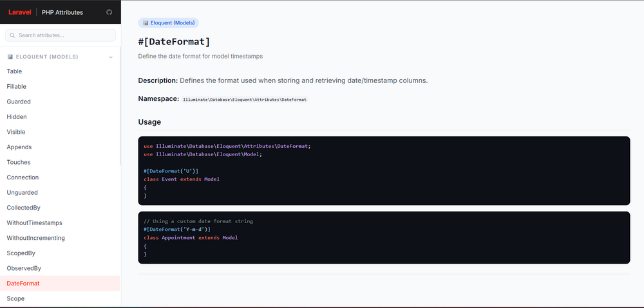
Task: Click the 'class Event extends Model' line
Action: click(182, 179)
